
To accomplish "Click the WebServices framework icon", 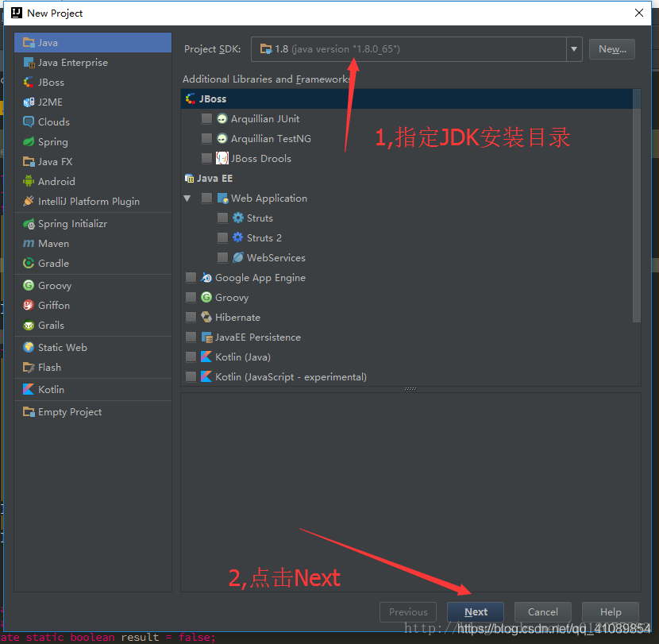I will [x=238, y=258].
